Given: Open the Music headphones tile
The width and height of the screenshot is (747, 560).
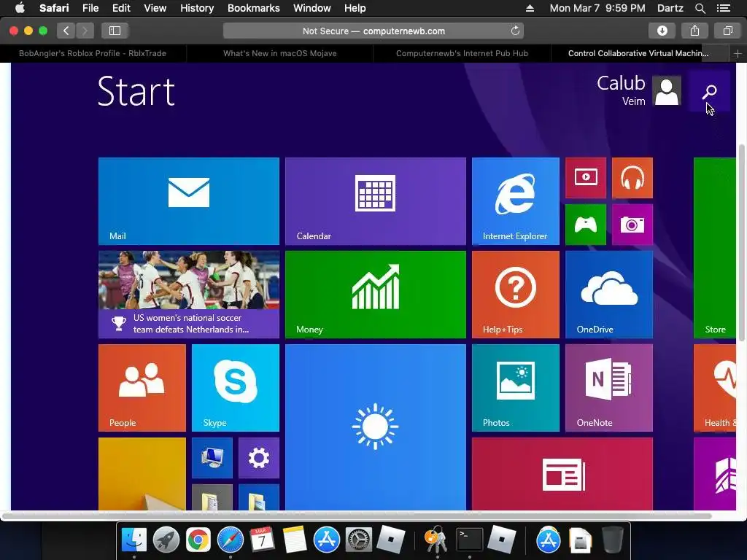Looking at the screenshot, I should click(632, 178).
